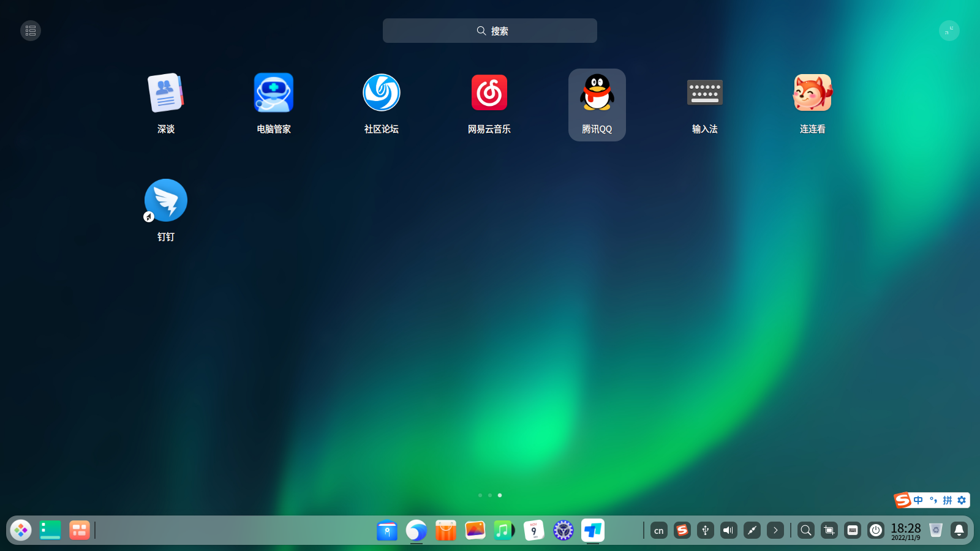Click the launcher button in dock
The width and height of the screenshot is (980, 551).
click(x=21, y=530)
